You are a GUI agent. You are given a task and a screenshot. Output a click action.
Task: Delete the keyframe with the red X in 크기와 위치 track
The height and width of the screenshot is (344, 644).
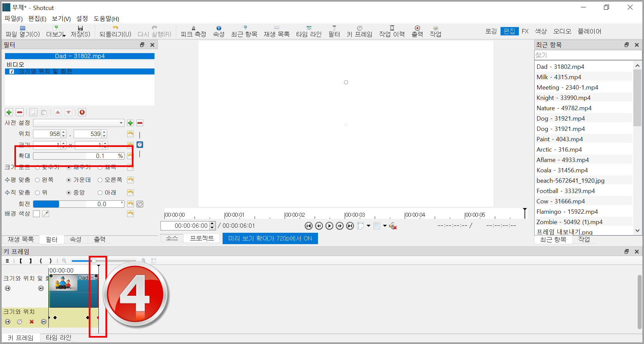tap(32, 322)
